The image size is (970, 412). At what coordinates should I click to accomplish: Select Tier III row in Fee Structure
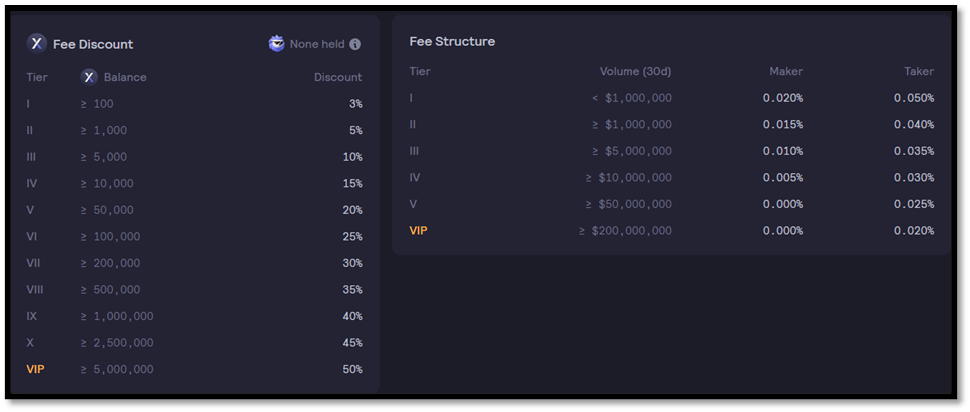pyautogui.click(x=672, y=151)
